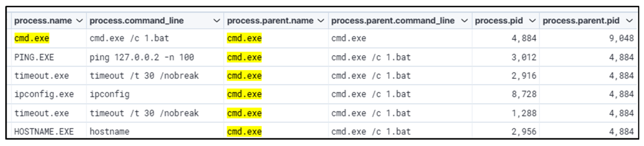Click the highlighted cmd.exe in process.name column
This screenshot has height=146, width=644.
(32, 38)
